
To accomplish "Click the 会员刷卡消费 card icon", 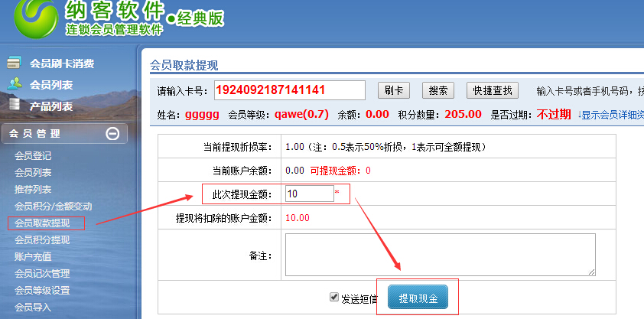I will click(14, 63).
